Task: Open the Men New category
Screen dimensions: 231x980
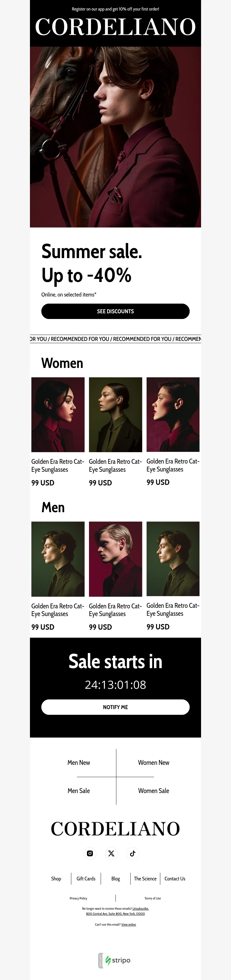Action: coord(78,762)
